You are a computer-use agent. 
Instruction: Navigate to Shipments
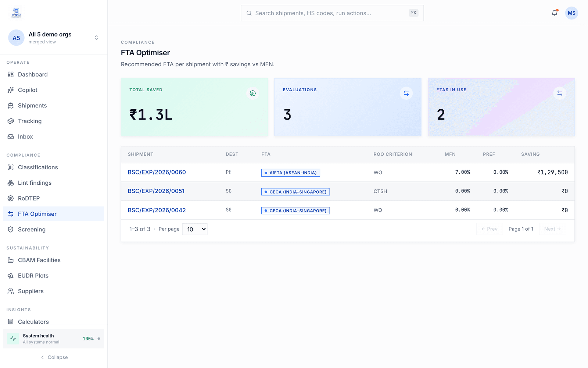click(x=54, y=106)
